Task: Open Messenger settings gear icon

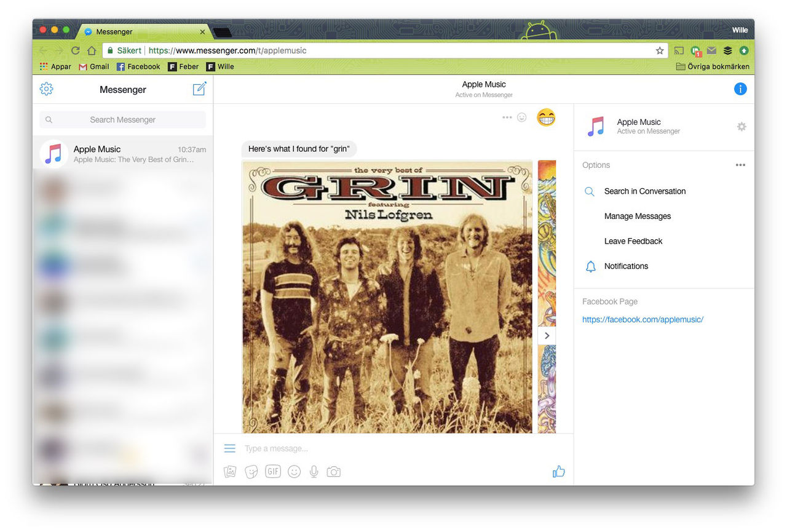Action: tap(46, 89)
